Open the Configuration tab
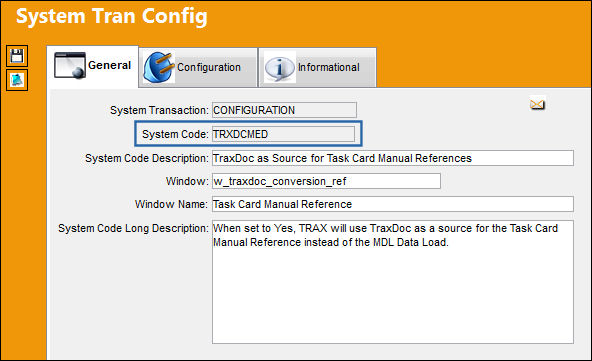Image resolution: width=592 pixels, height=361 pixels. 198,68
